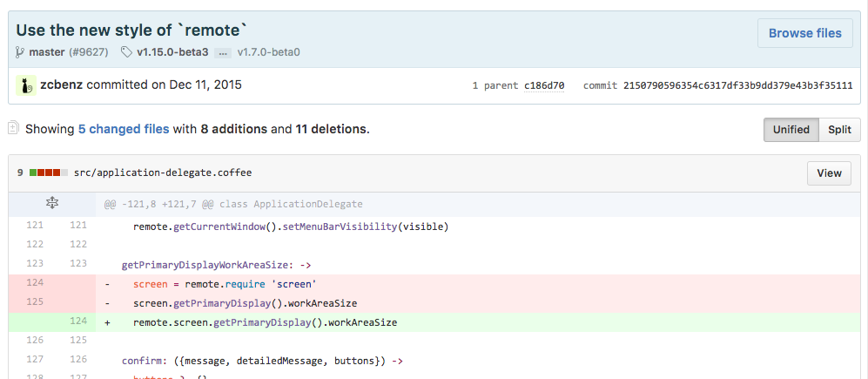Open the v1.7.0-beta0 tag
This screenshot has width=868, height=379.
point(268,52)
